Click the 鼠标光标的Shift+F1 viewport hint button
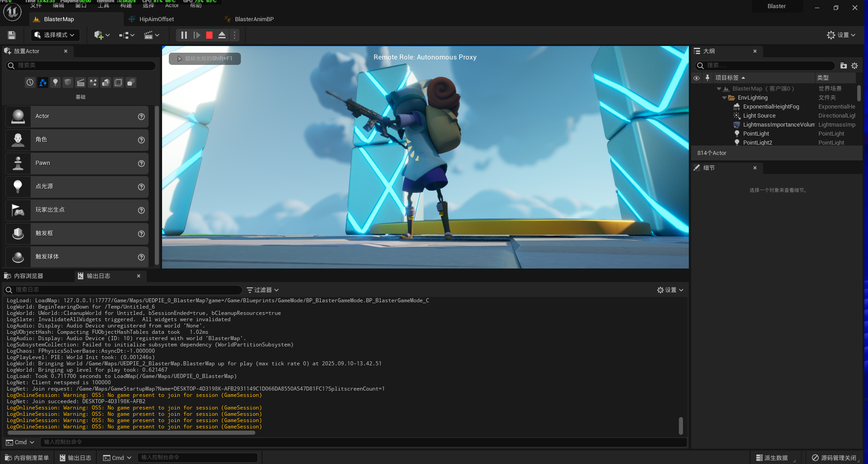 (x=205, y=59)
